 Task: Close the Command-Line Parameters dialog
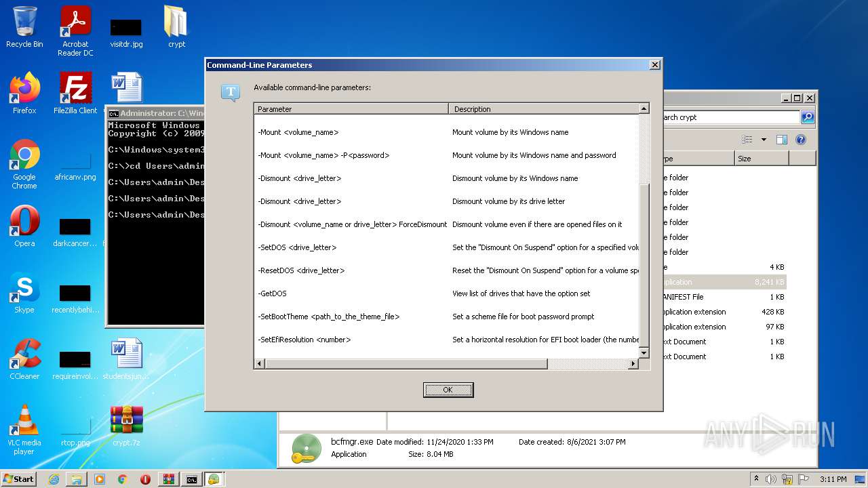654,65
